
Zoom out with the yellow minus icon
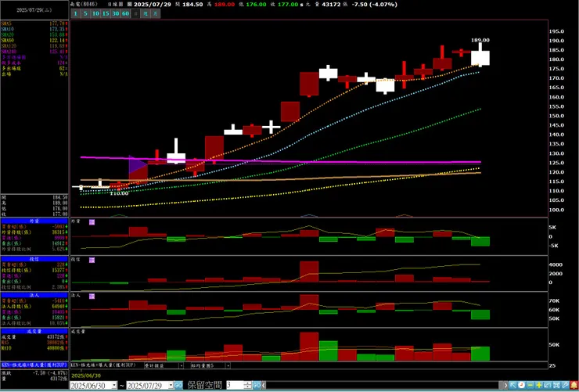click(x=530, y=385)
